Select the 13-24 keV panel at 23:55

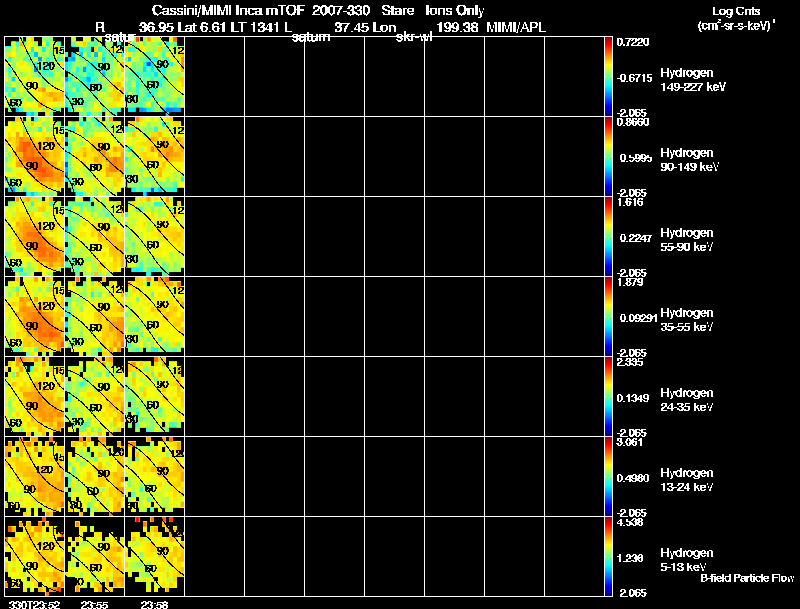94,476
